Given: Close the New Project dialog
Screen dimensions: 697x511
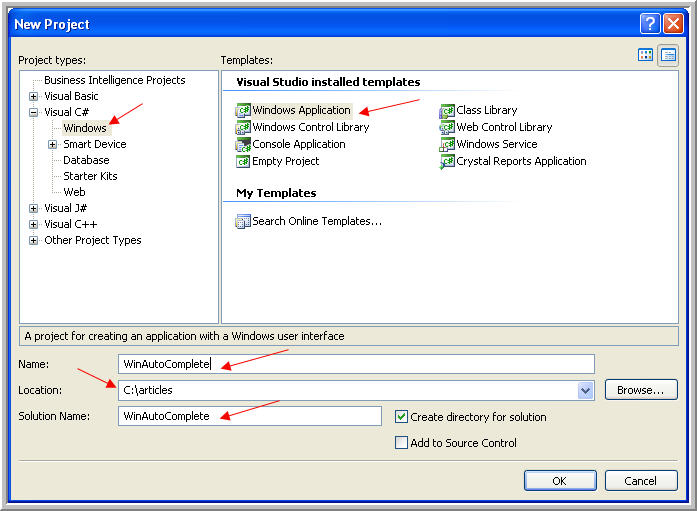Looking at the screenshot, I should click(x=673, y=24).
